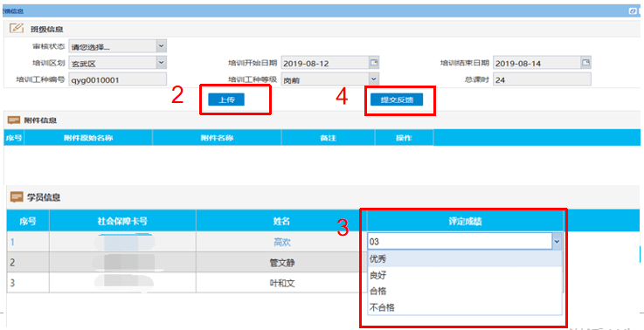
Task: Click the 序号 header in student table
Action: (x=28, y=222)
